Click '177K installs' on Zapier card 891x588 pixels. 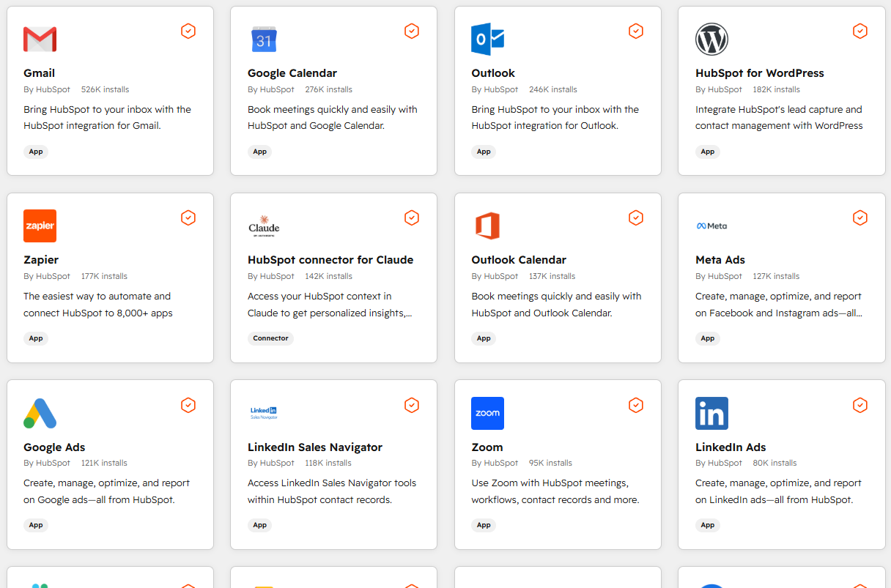[104, 276]
